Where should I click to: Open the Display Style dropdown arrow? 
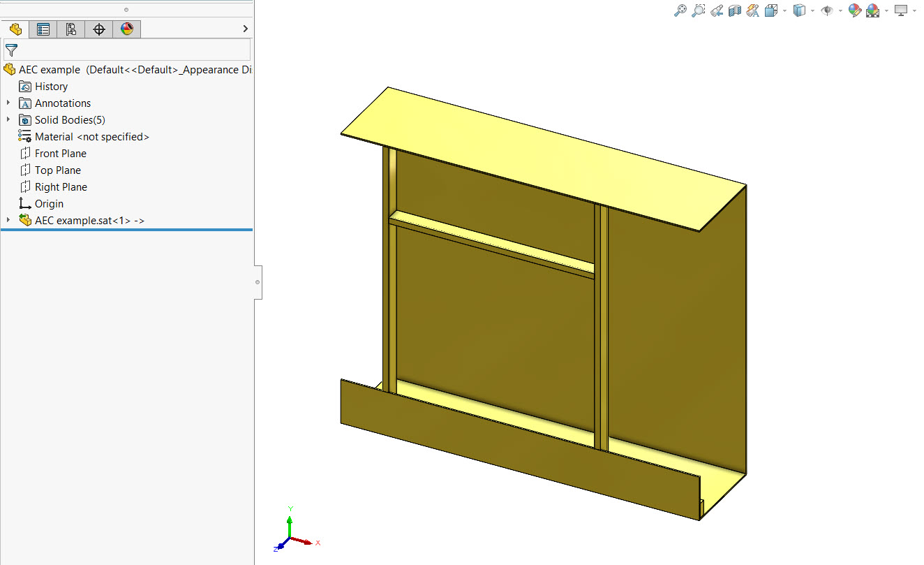812,10
